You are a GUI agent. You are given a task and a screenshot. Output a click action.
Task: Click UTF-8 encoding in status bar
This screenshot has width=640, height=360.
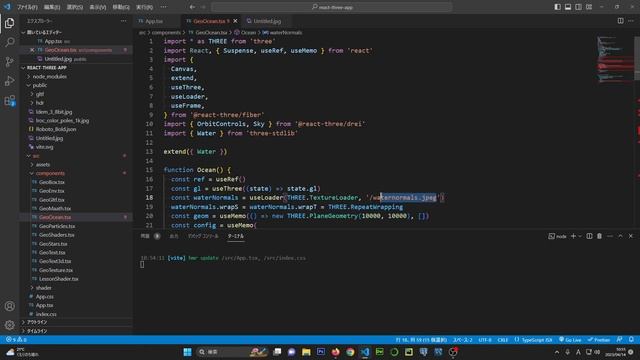[x=485, y=340]
